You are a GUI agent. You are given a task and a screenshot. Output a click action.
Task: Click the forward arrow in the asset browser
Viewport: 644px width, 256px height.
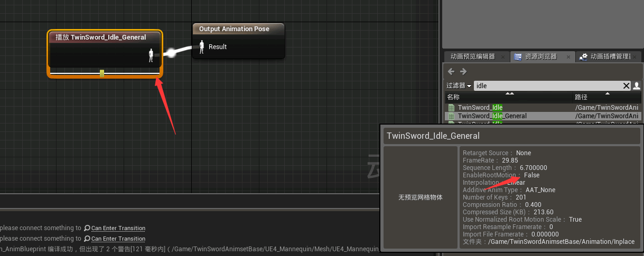pyautogui.click(x=463, y=72)
